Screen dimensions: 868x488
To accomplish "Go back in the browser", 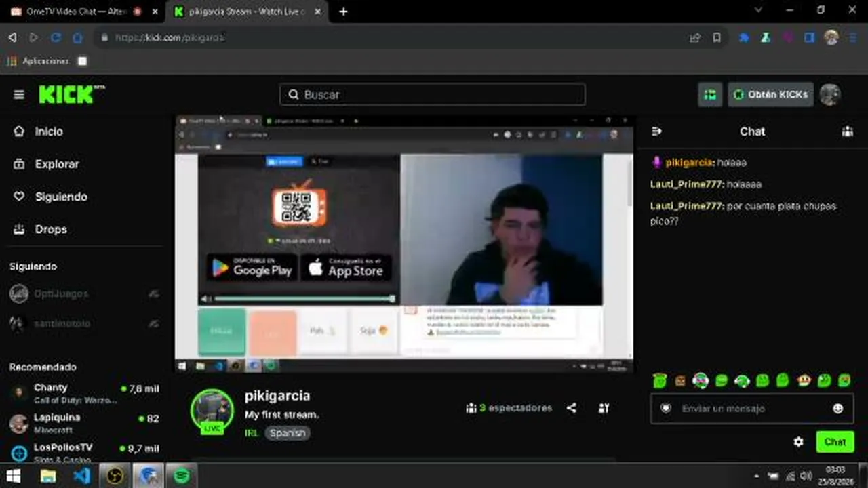I will pyautogui.click(x=12, y=38).
